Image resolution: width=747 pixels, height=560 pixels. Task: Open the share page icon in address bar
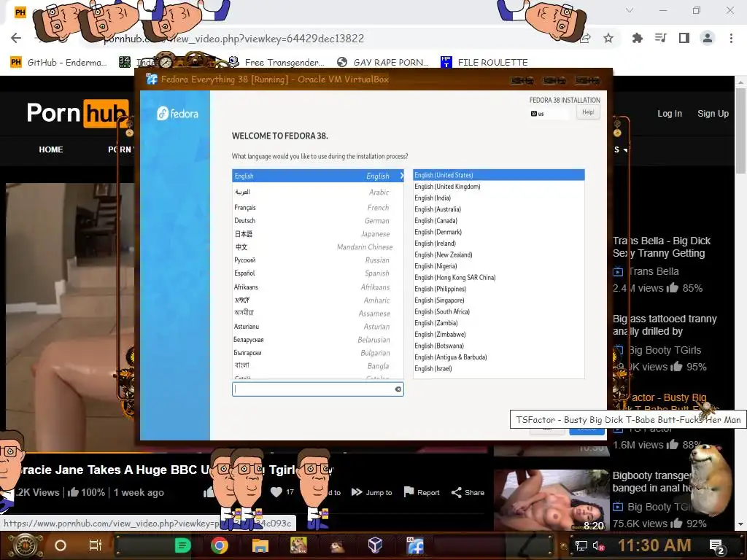[x=585, y=38]
